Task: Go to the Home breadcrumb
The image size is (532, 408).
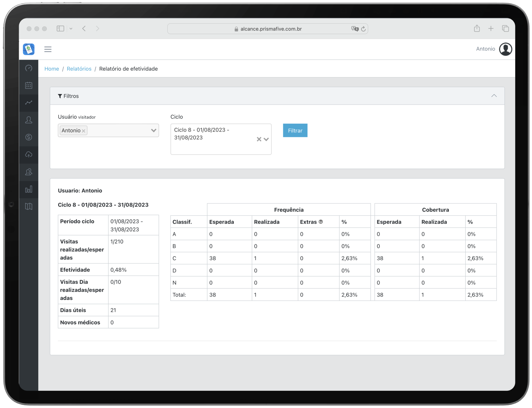Action: [x=52, y=69]
